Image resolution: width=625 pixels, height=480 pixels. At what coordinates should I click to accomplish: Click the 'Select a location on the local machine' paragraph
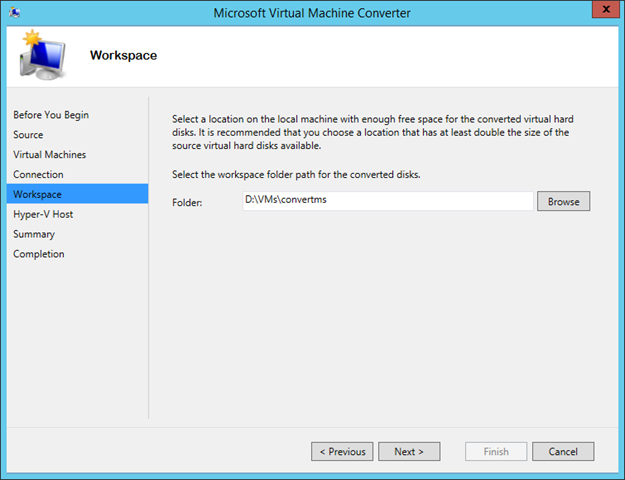click(x=373, y=132)
